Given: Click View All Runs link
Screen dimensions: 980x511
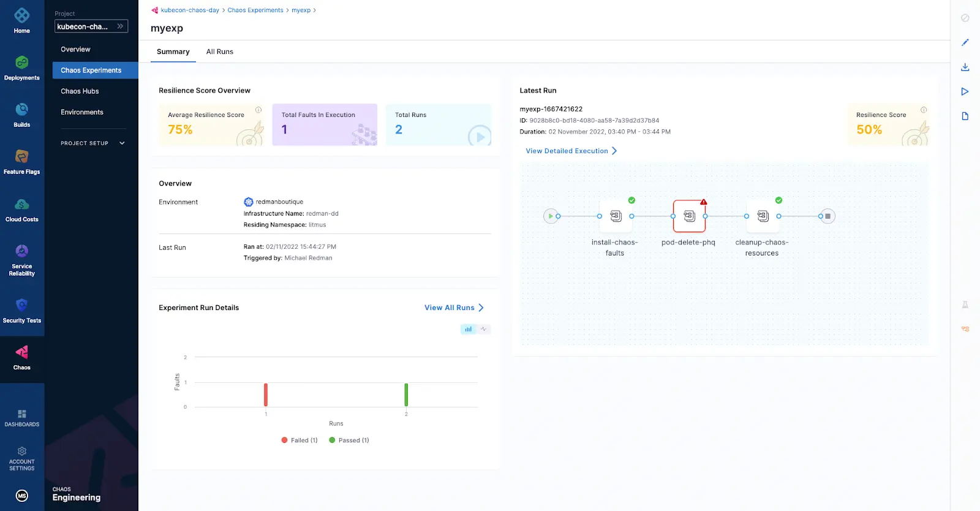Looking at the screenshot, I should [x=454, y=308].
